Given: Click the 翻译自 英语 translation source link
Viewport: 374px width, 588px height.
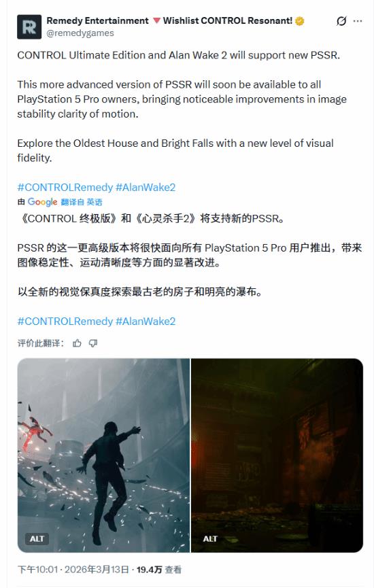Looking at the screenshot, I should click(x=82, y=202).
